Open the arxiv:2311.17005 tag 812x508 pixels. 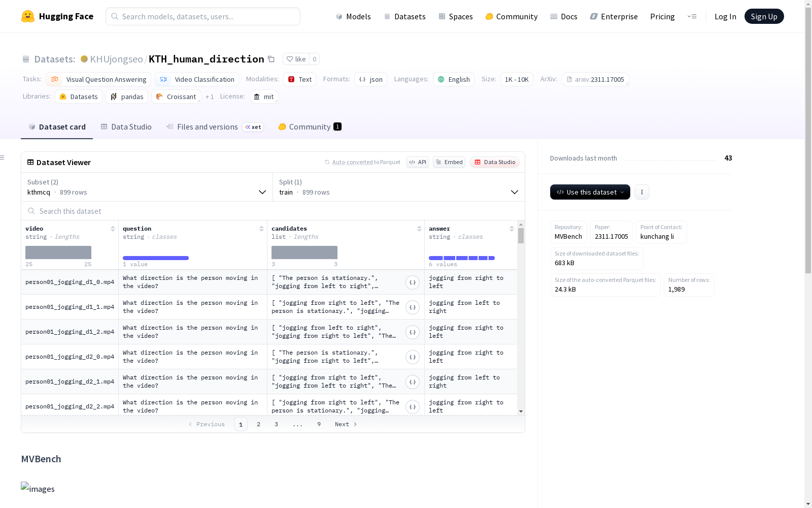pyautogui.click(x=595, y=79)
